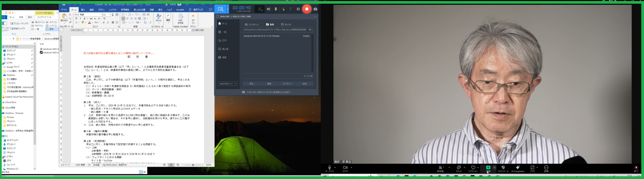
Task: Click Word yellow highlight color swatch
Action: [83, 22]
